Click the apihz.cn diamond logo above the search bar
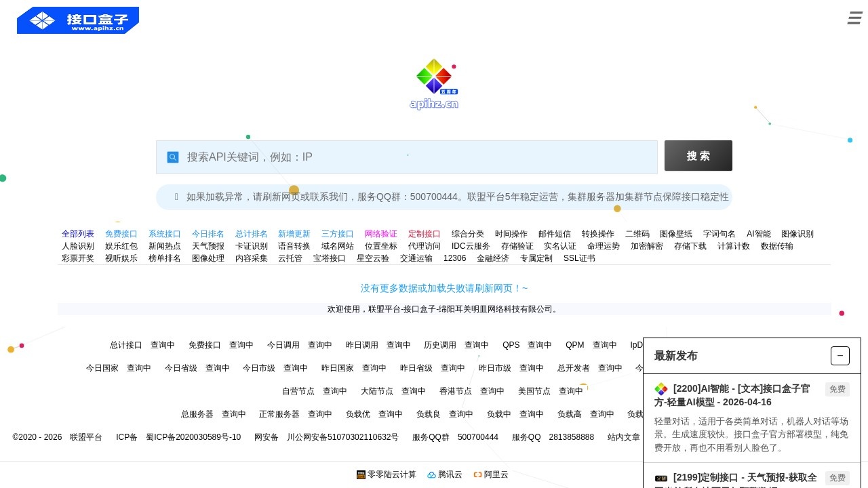This screenshot has width=868, height=488. coord(434,75)
